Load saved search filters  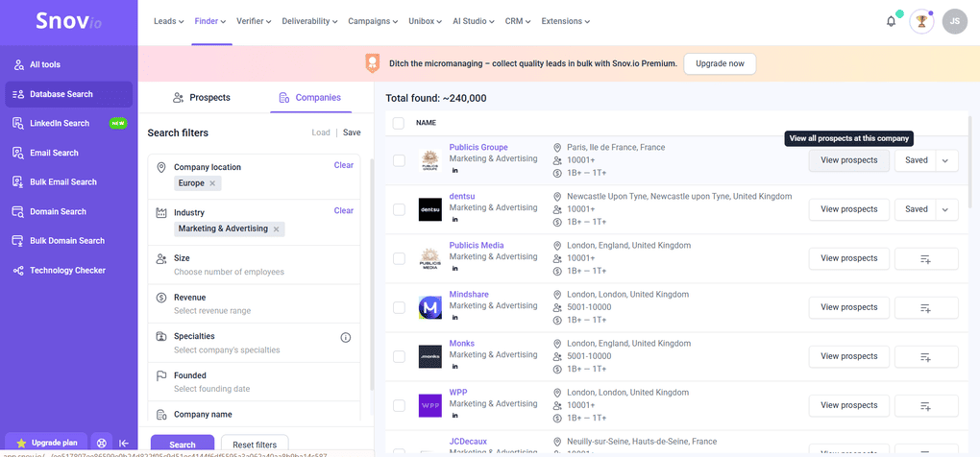click(x=321, y=133)
